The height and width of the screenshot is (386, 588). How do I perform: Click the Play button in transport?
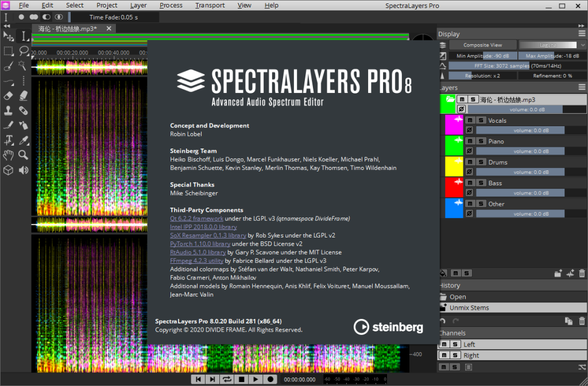coord(256,379)
